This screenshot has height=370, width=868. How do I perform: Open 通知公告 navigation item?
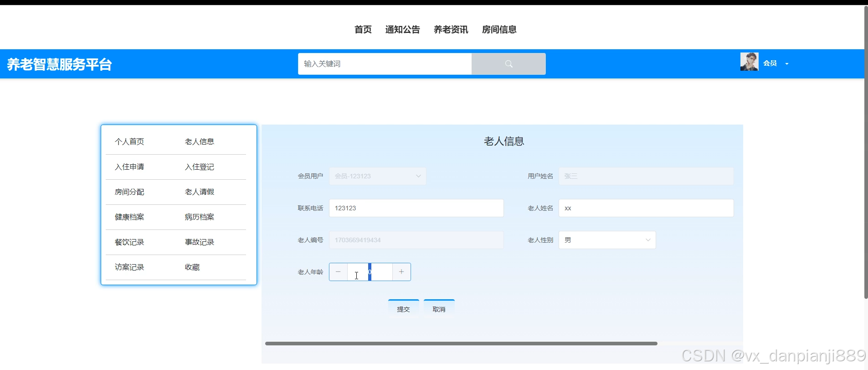pos(403,30)
